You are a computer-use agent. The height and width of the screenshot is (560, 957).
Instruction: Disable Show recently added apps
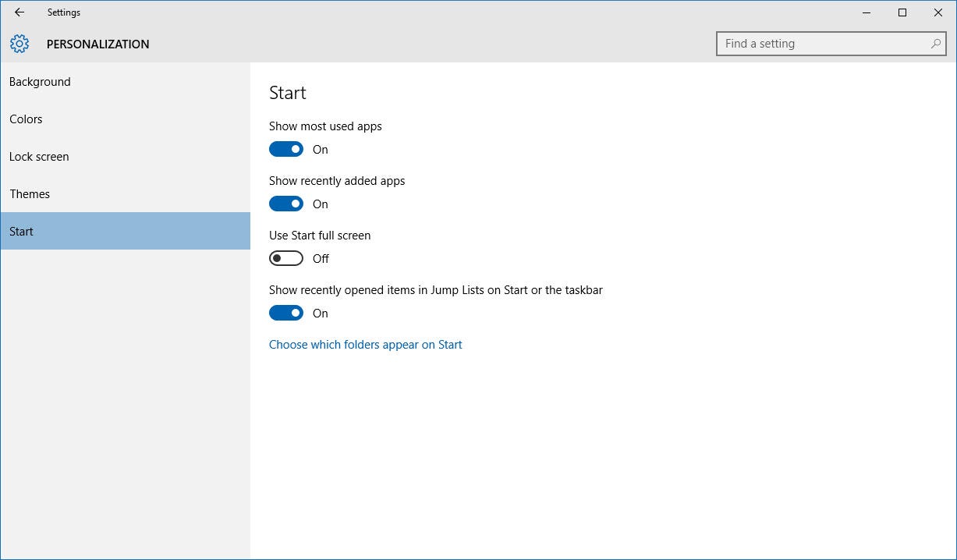pos(285,203)
